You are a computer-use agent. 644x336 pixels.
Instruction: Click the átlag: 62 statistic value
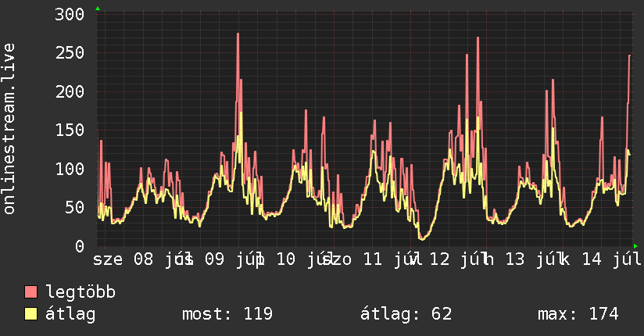[x=406, y=314]
